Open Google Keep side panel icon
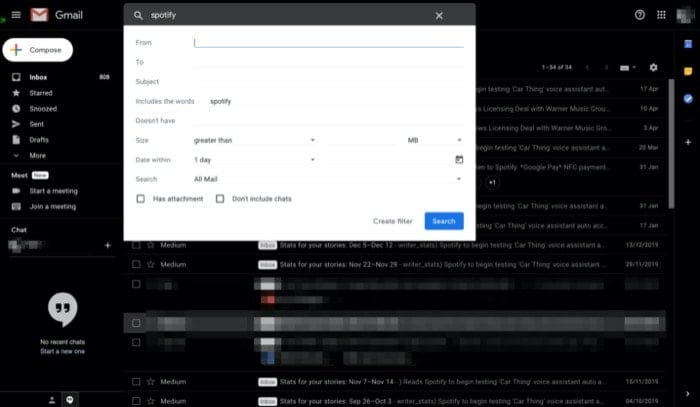The width and height of the screenshot is (700, 407). coord(688,71)
